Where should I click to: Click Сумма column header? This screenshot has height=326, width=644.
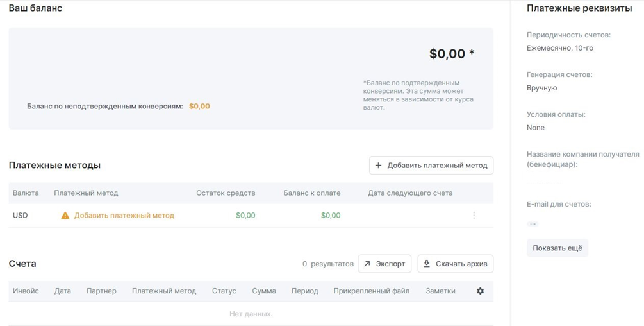pos(264,291)
